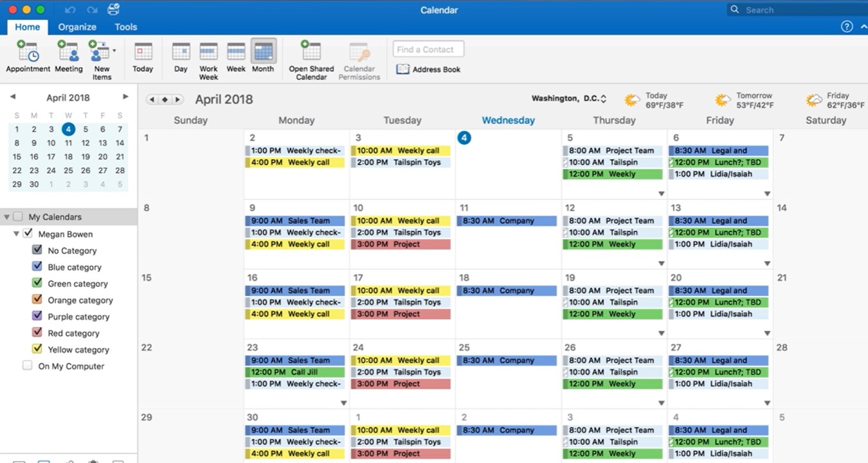Open the New Items dropdown arrow

point(114,50)
